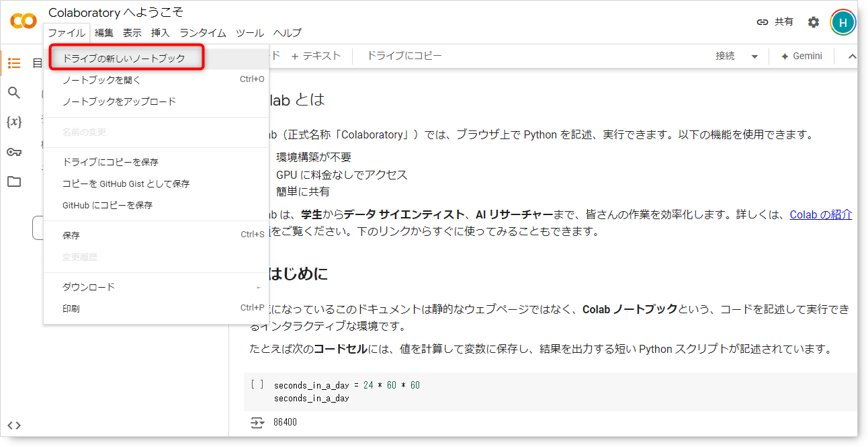
Task: Open the 挿入 menu
Action: [161, 33]
